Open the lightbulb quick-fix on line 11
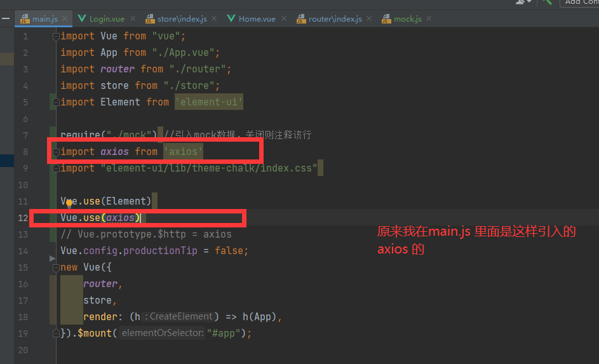This screenshot has height=364, width=599. [69, 203]
